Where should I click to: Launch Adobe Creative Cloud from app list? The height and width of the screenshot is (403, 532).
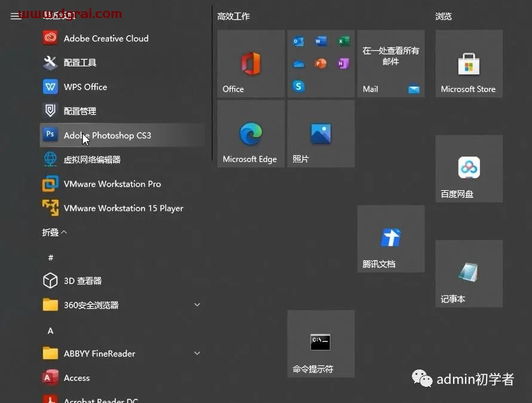click(122, 38)
